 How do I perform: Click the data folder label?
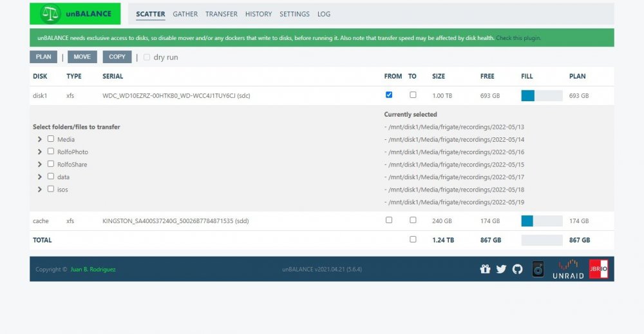point(63,177)
